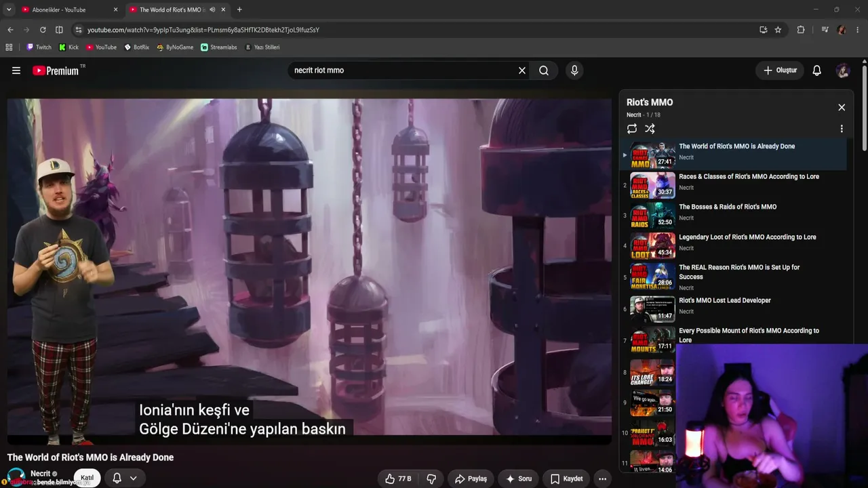
Task: Open The REAL Reason Riot's MMO video
Action: (x=735, y=277)
